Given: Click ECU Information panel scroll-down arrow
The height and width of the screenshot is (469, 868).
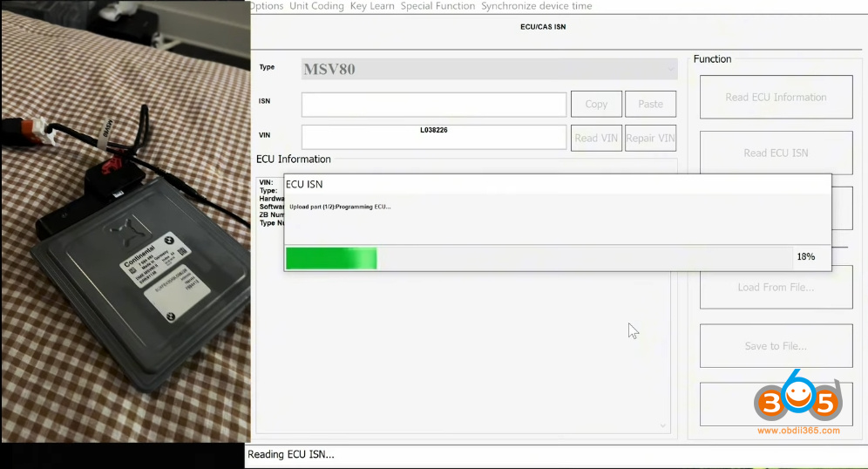Looking at the screenshot, I should pyautogui.click(x=663, y=426).
